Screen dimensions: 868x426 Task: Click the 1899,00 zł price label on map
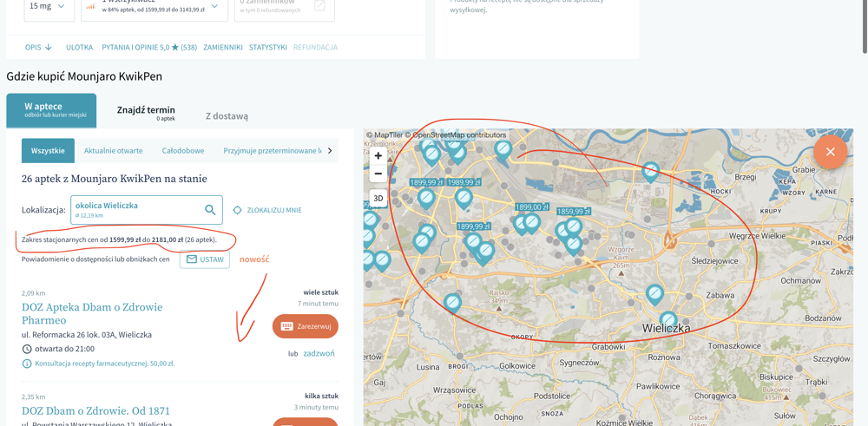(x=531, y=206)
